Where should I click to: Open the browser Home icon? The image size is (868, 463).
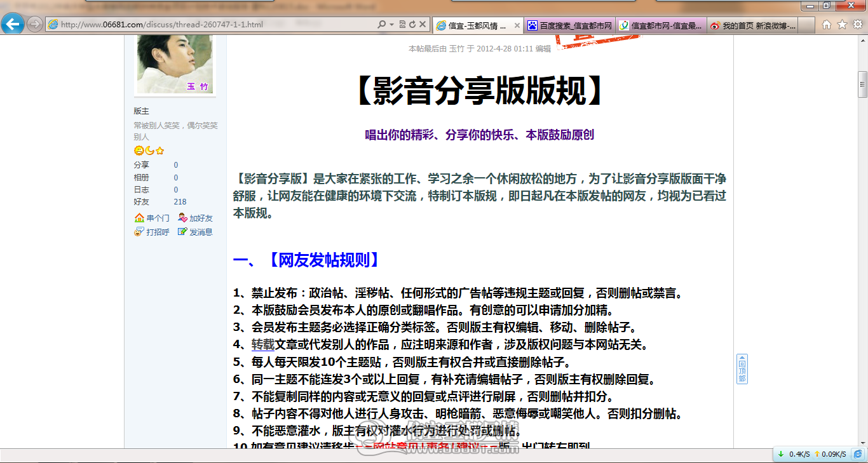(827, 25)
